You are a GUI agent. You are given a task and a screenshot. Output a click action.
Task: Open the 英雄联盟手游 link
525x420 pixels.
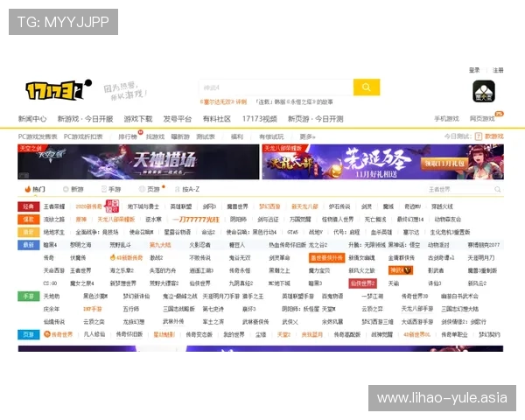coord(297,296)
